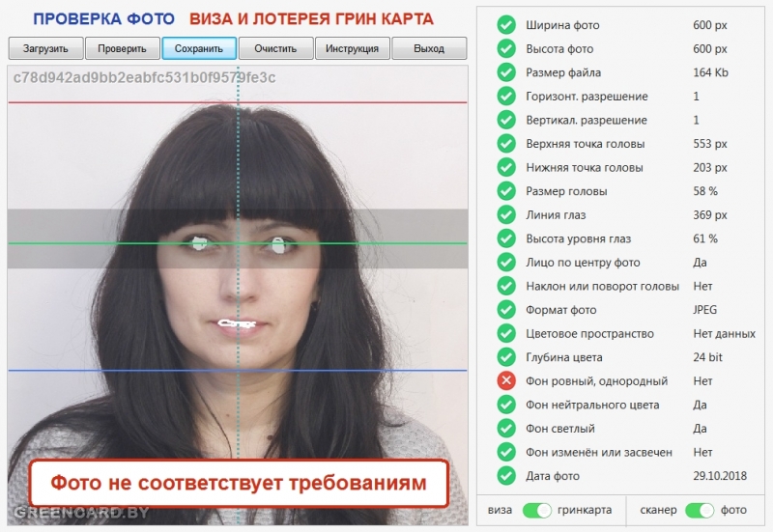Click the 58 % head size value

[705, 191]
